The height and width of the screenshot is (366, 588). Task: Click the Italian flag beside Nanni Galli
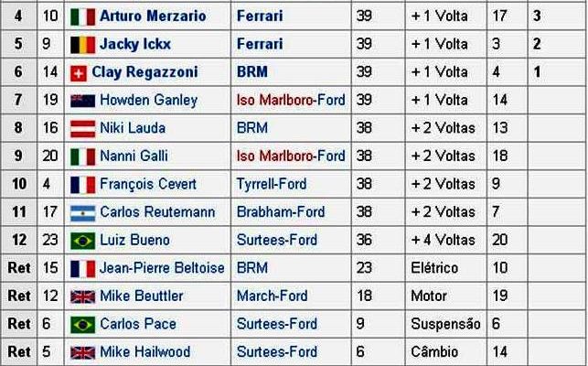(x=82, y=156)
